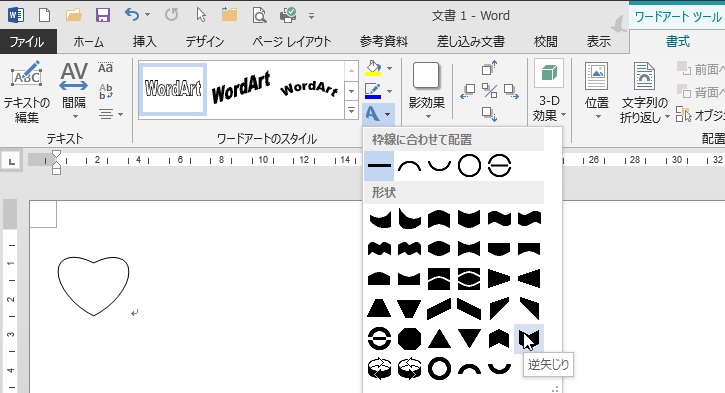This screenshot has width=725, height=393.
Task: Select the octagon shape in gallery
Action: pyautogui.click(x=409, y=339)
